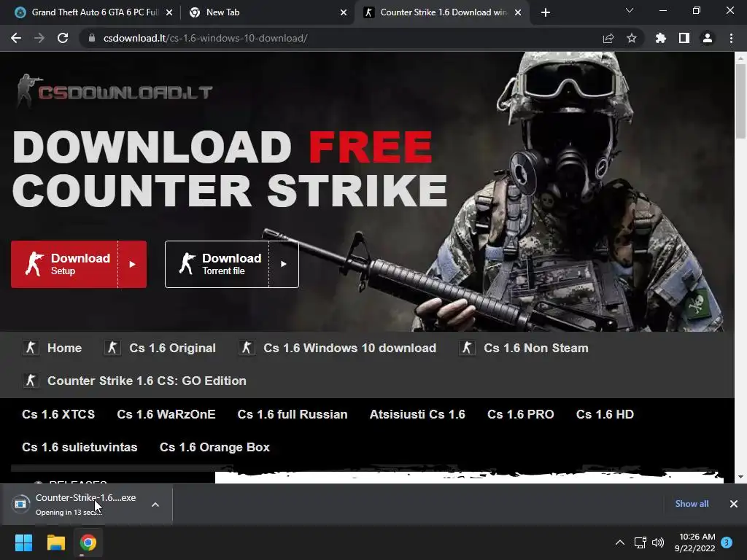
Task: Open the Cs 1.6 HD link
Action: (605, 414)
